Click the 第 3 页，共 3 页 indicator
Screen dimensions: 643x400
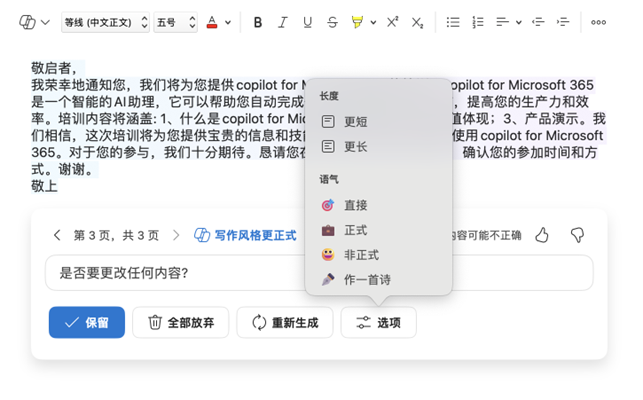[x=116, y=235]
